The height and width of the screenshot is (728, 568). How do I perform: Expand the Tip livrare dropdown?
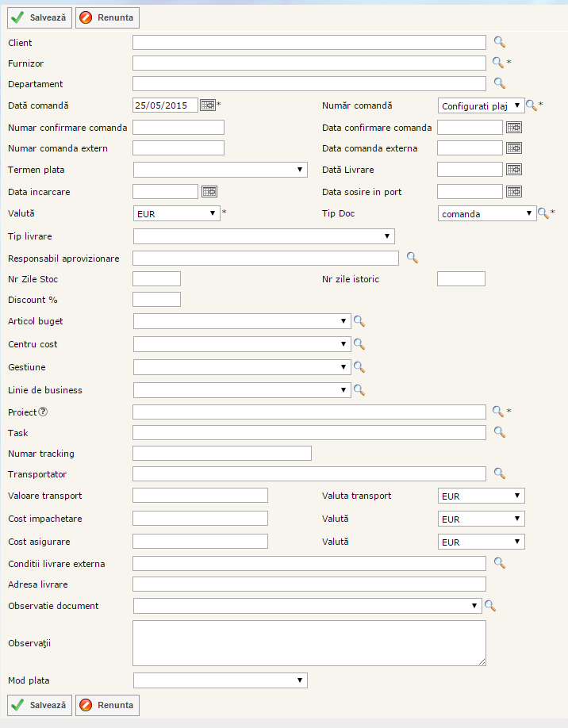[263, 236]
